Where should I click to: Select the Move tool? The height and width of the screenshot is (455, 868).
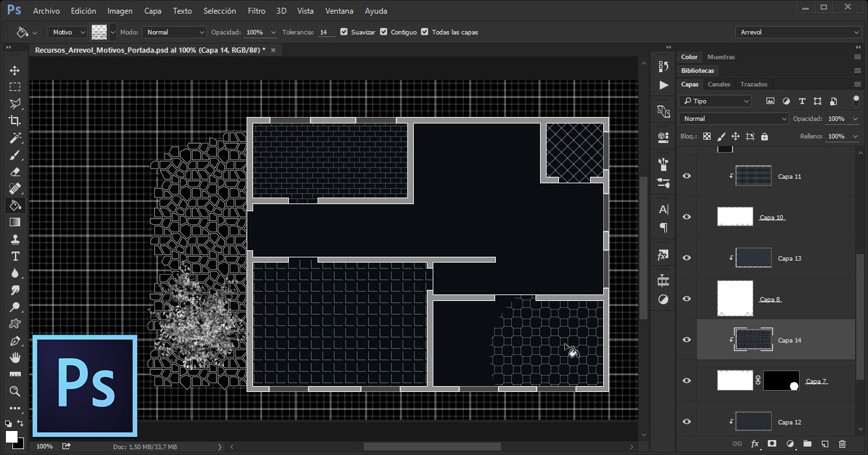tap(14, 70)
